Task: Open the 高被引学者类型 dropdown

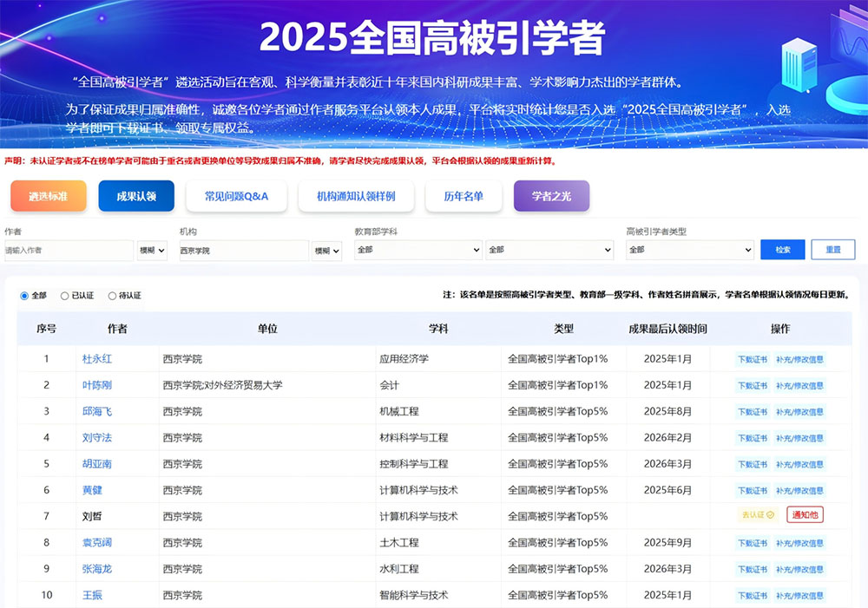Action: tap(689, 250)
